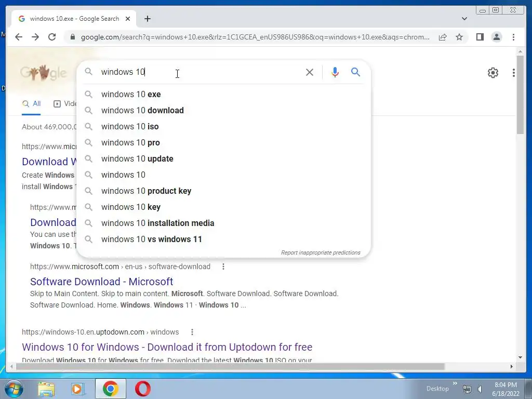The width and height of the screenshot is (532, 399).
Task: Click the horizontal scrollbar thumb
Action: pos(230,366)
